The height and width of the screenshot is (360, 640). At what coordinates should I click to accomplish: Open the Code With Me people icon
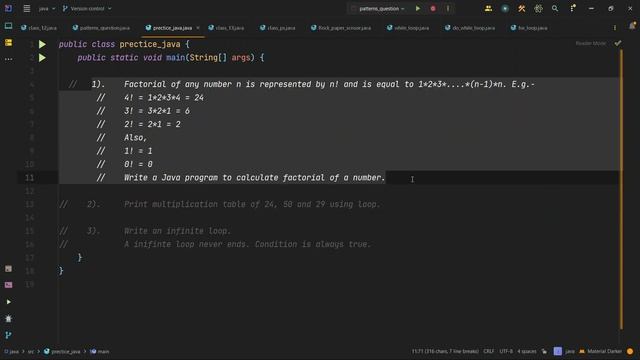point(488,8)
